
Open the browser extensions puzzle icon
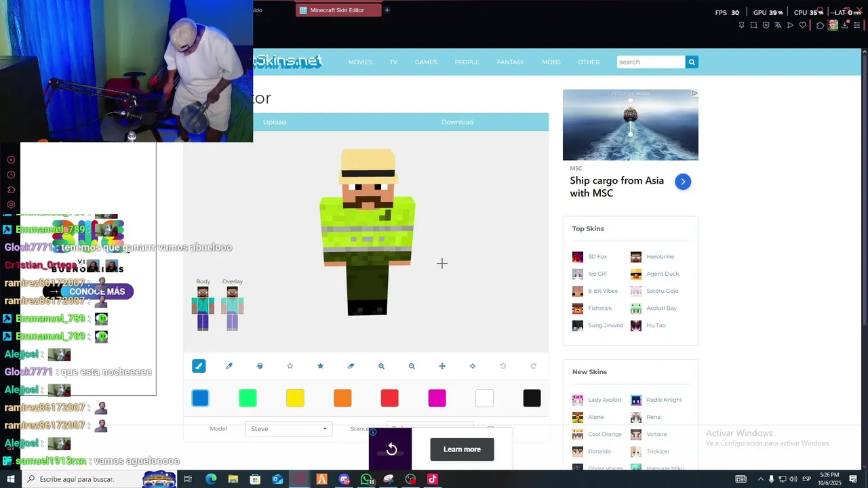click(820, 25)
